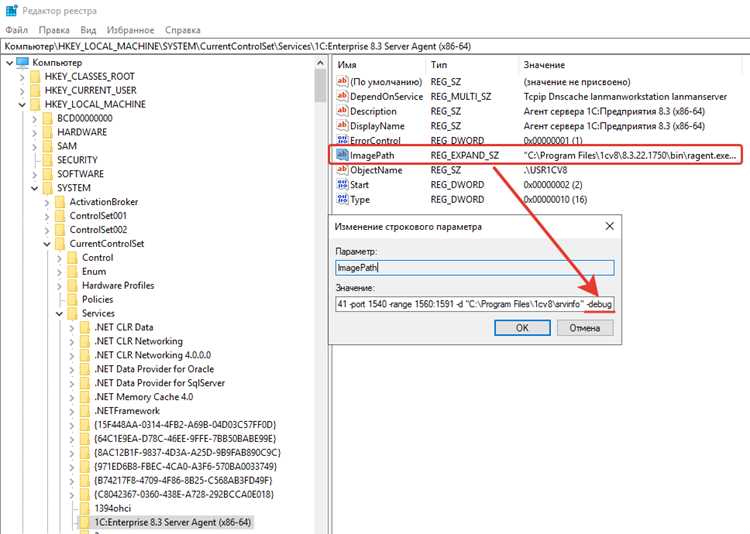The width and height of the screenshot is (750, 534).
Task: Click the Значение text field with -debug
Action: (x=474, y=304)
